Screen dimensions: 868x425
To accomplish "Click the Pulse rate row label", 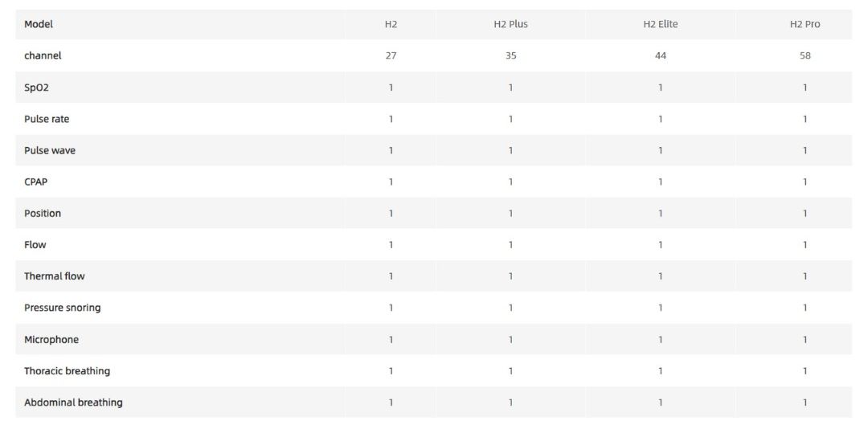I will coord(47,119).
